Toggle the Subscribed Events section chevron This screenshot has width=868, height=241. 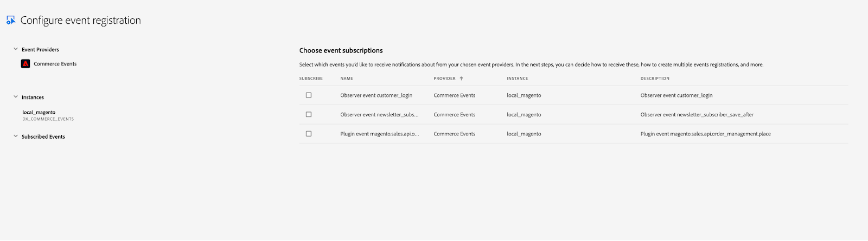[16, 136]
